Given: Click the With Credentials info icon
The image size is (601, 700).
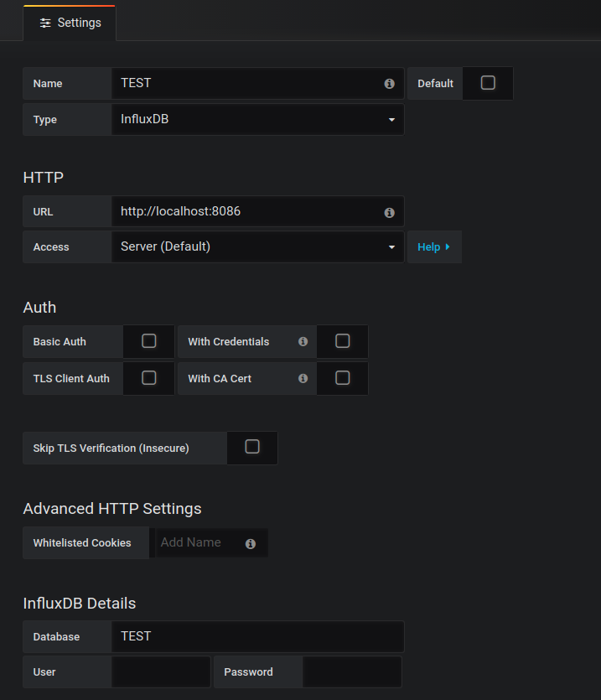Looking at the screenshot, I should pyautogui.click(x=303, y=341).
